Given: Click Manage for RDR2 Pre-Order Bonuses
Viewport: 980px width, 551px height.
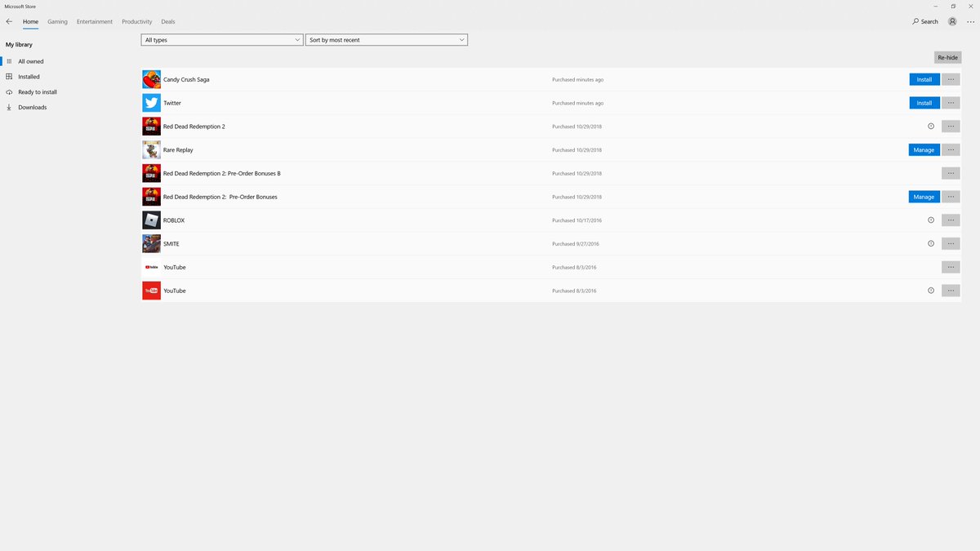Looking at the screenshot, I should (x=924, y=197).
